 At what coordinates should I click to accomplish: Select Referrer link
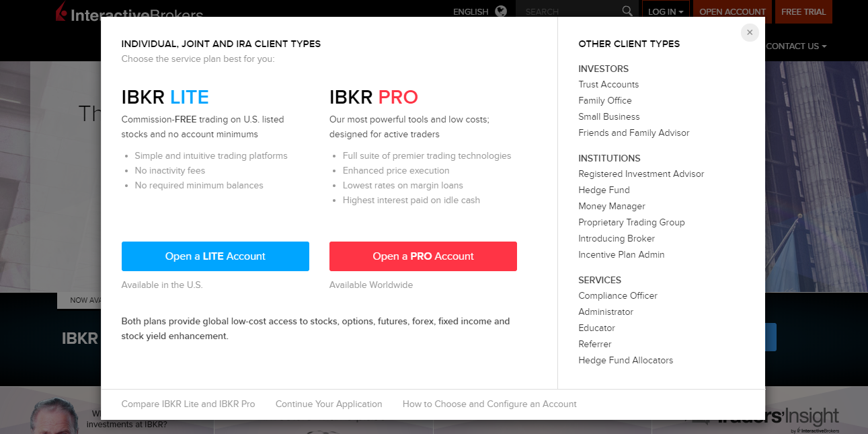pyautogui.click(x=595, y=344)
